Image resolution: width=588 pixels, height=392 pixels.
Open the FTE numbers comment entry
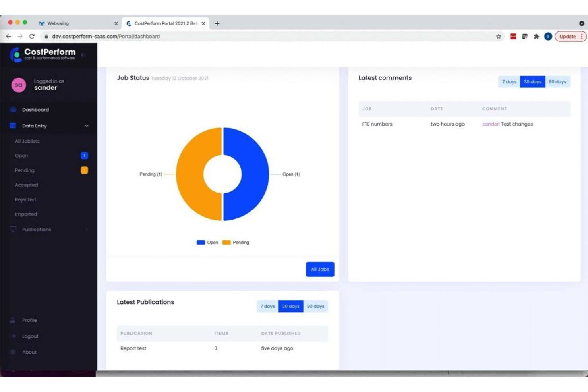376,124
